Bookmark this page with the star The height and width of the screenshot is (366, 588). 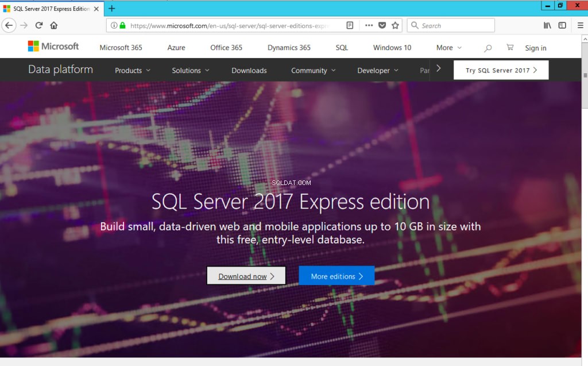coord(395,25)
